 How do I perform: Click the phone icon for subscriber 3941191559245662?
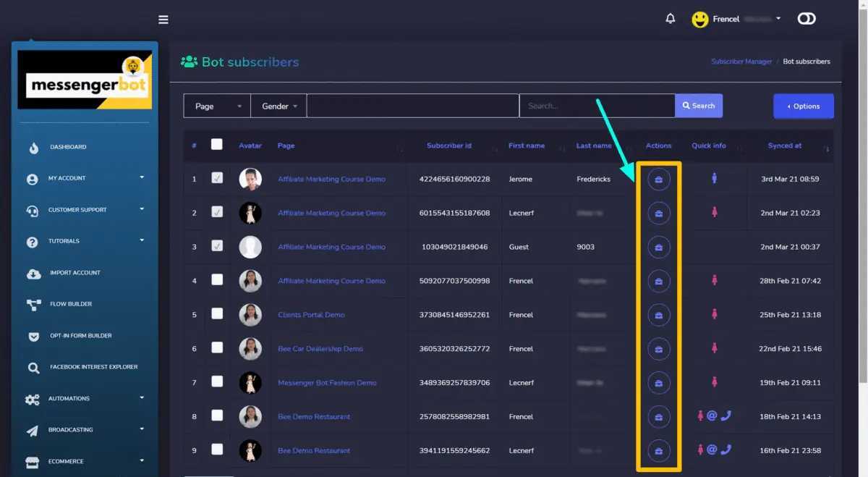click(x=726, y=449)
